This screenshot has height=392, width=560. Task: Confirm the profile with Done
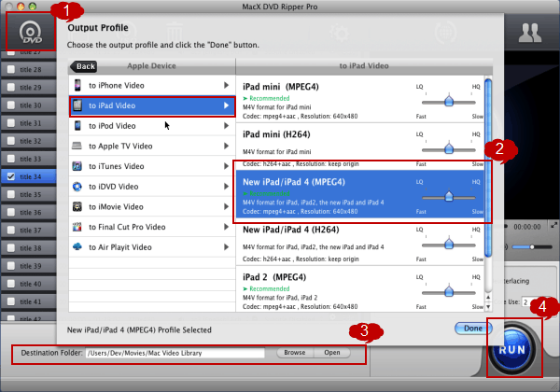click(x=473, y=329)
